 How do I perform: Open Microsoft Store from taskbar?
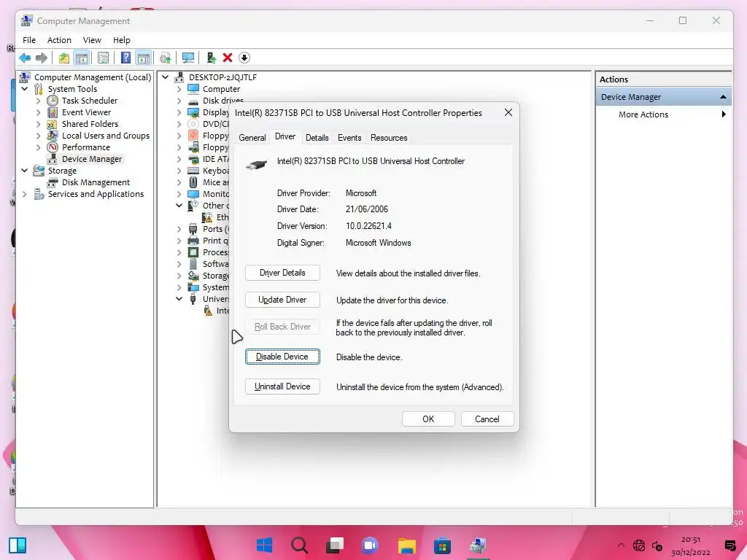pyautogui.click(x=442, y=545)
